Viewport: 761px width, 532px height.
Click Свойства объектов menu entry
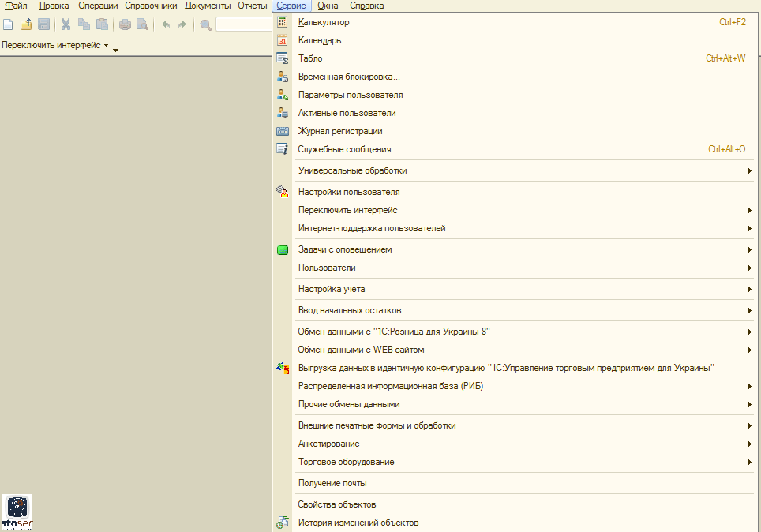point(337,504)
